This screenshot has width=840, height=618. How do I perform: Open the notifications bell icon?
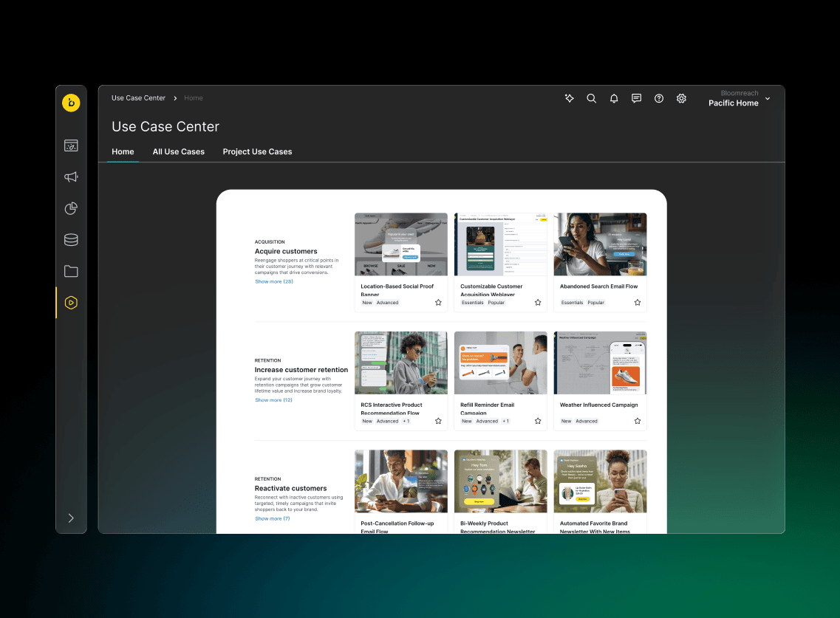pos(614,98)
